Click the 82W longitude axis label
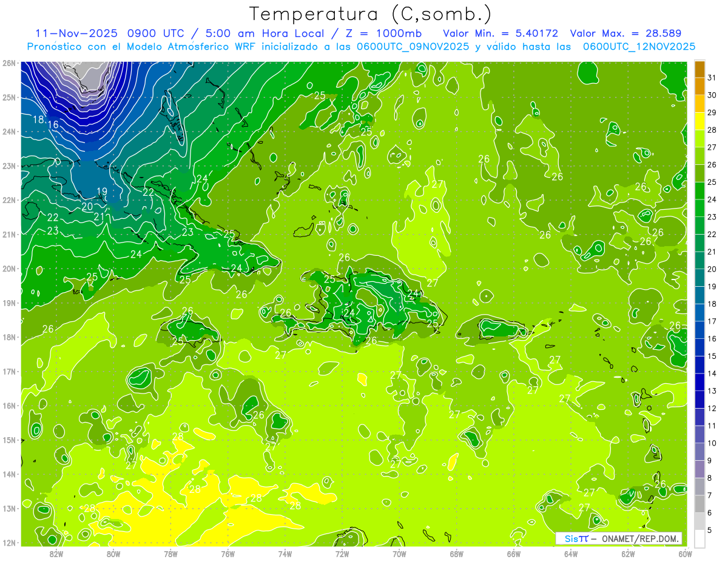The width and height of the screenshot is (728, 562). pyautogui.click(x=56, y=554)
